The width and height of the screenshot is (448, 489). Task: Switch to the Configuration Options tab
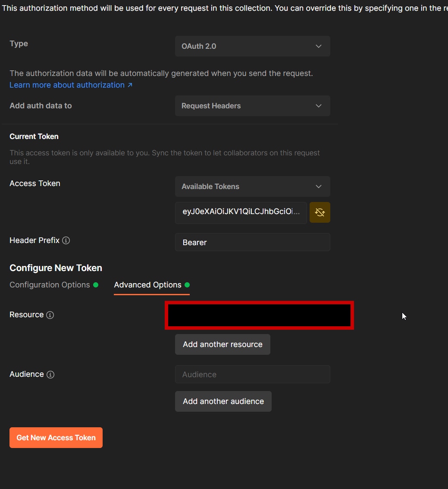tap(49, 285)
